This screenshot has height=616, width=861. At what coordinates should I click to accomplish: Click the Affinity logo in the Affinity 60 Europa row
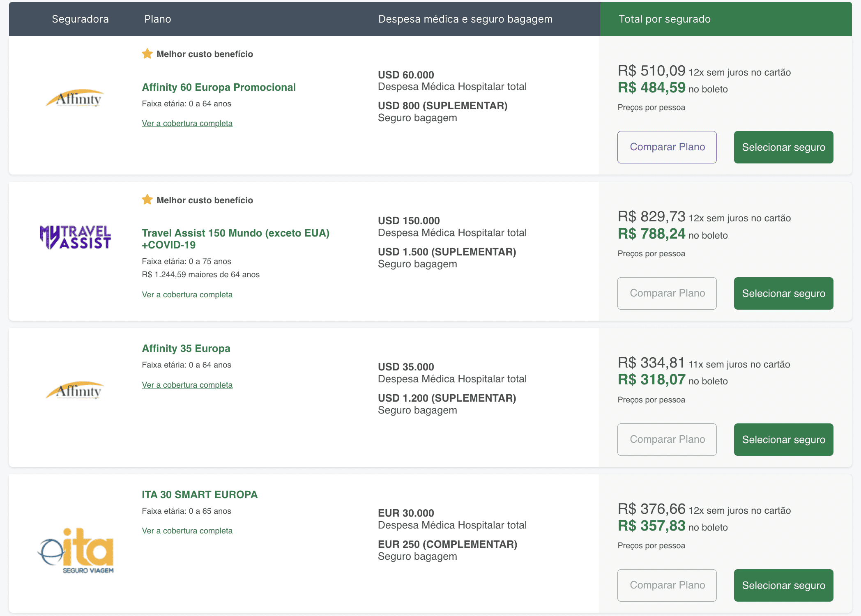[75, 98]
